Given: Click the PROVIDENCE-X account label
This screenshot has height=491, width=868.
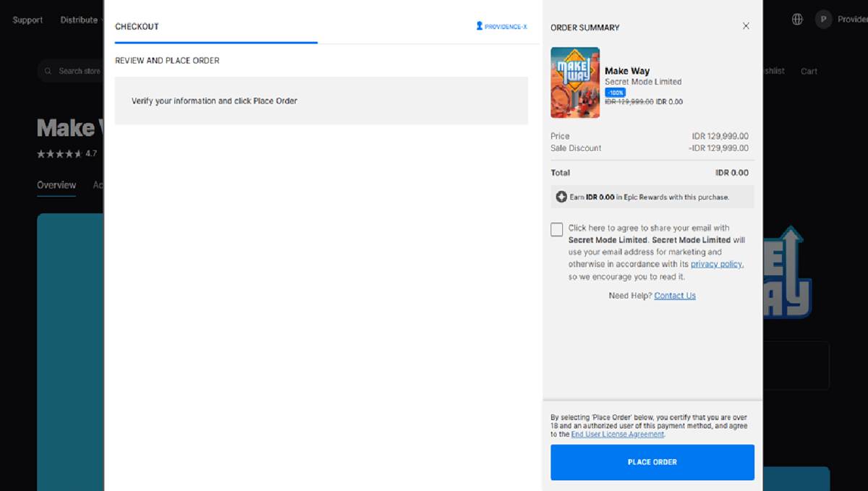Looking at the screenshot, I should coord(506,27).
